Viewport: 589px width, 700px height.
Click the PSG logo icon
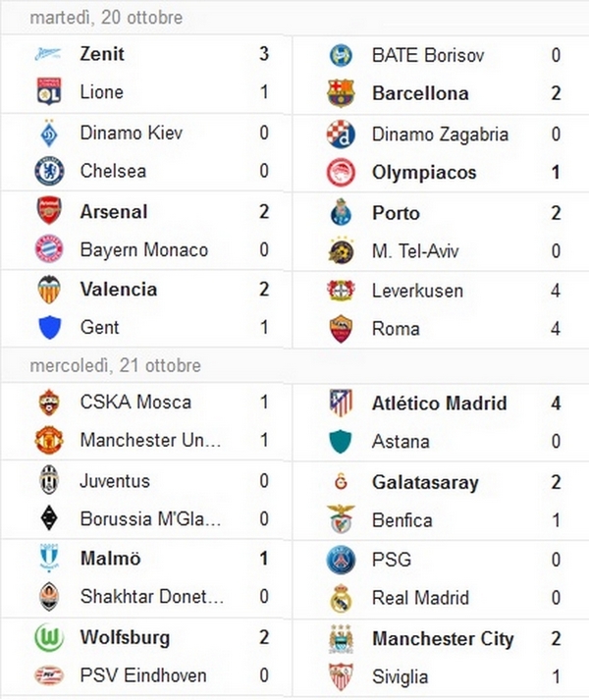click(341, 560)
